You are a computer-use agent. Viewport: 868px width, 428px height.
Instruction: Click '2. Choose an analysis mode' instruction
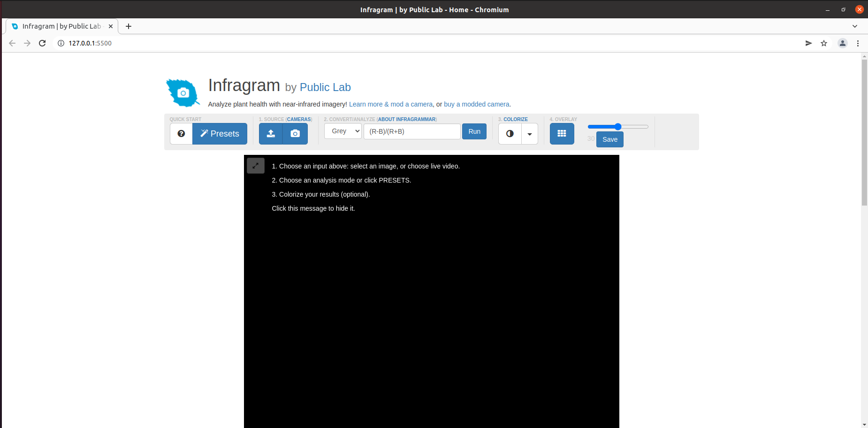coord(342,180)
